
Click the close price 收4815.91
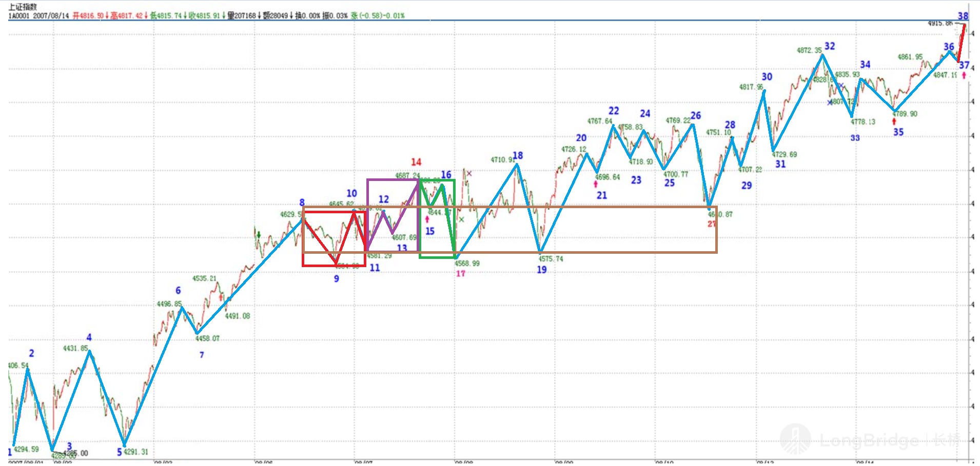[204, 16]
